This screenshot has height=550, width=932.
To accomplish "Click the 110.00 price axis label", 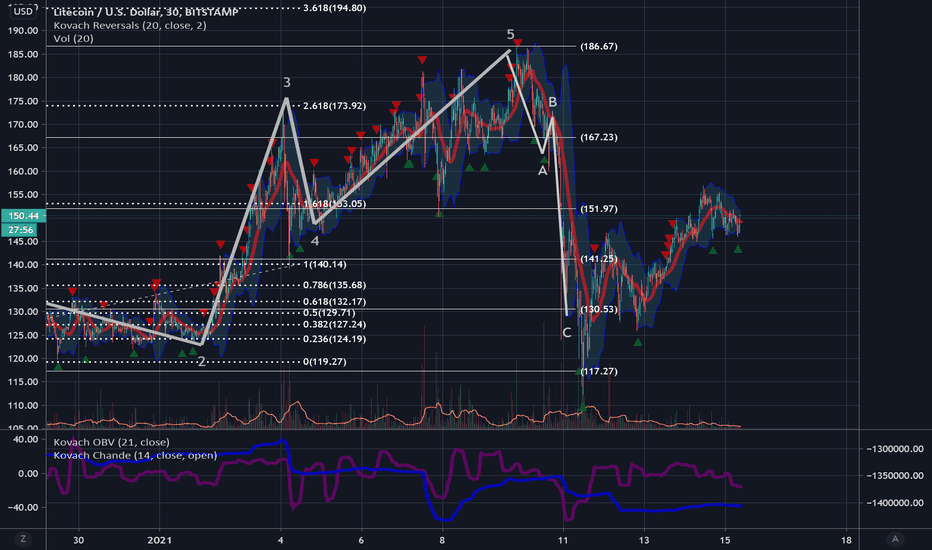I will pyautogui.click(x=24, y=406).
